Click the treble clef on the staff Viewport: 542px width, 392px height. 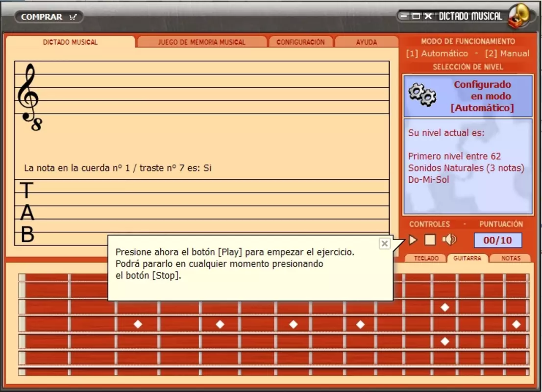[x=29, y=98]
